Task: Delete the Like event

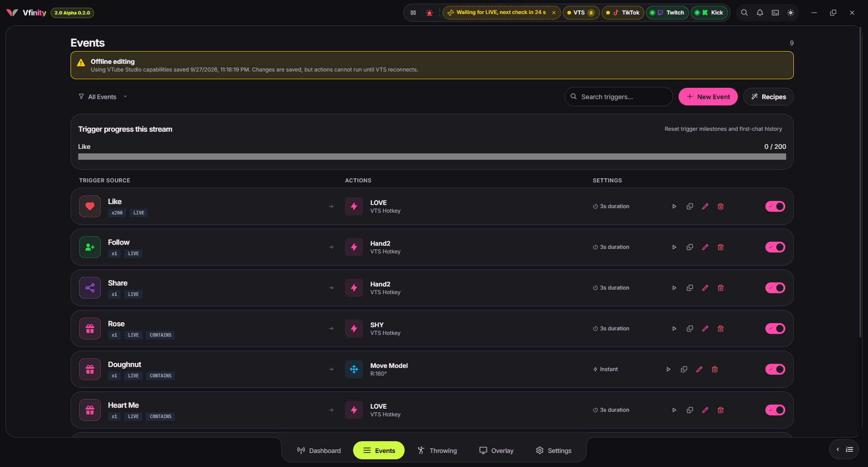Action: click(x=721, y=206)
